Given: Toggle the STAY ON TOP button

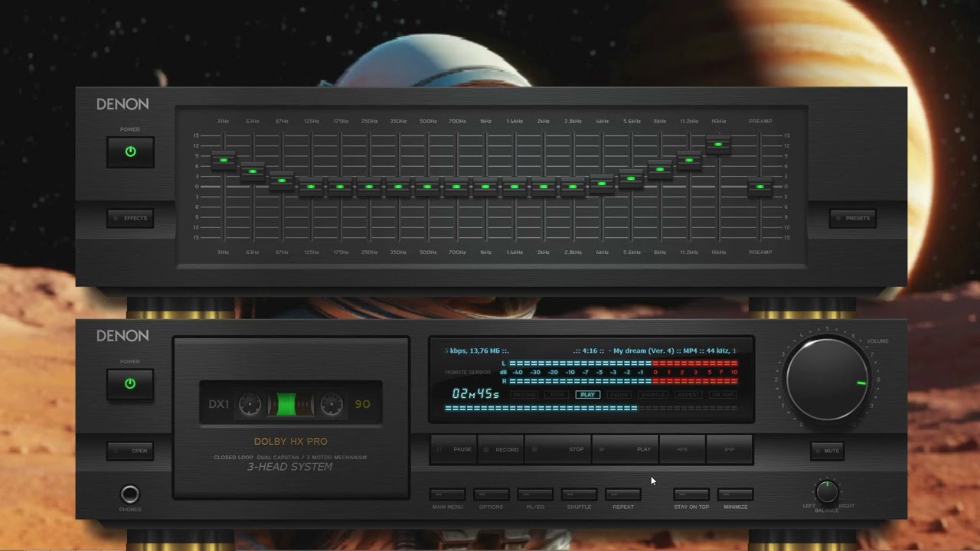Looking at the screenshot, I should click(x=691, y=494).
